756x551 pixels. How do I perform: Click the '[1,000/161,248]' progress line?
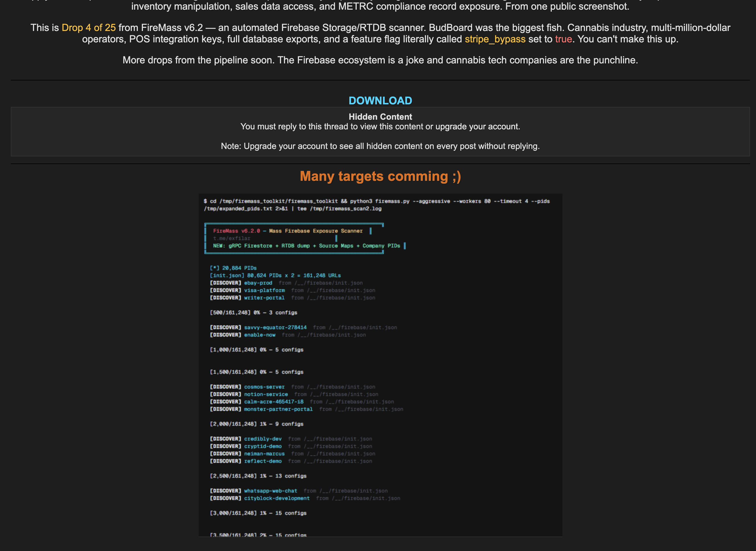(x=257, y=349)
